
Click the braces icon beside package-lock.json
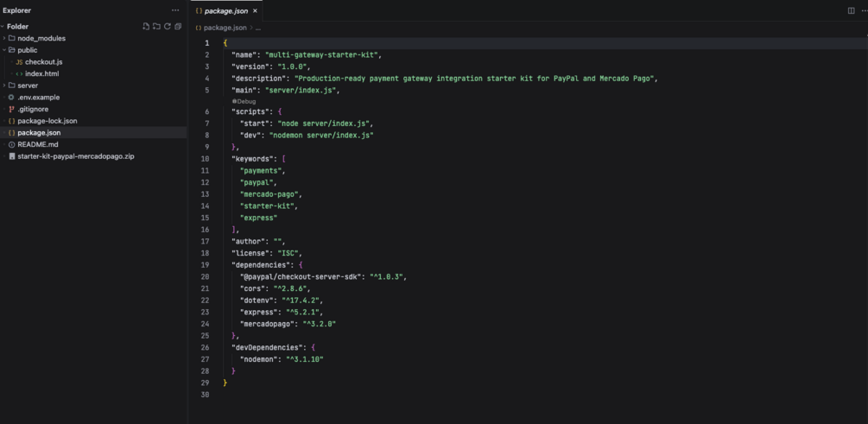coord(11,121)
